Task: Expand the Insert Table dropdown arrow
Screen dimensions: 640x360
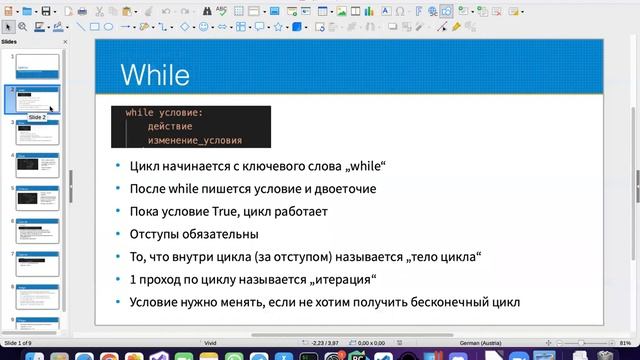Action: tap(332, 12)
